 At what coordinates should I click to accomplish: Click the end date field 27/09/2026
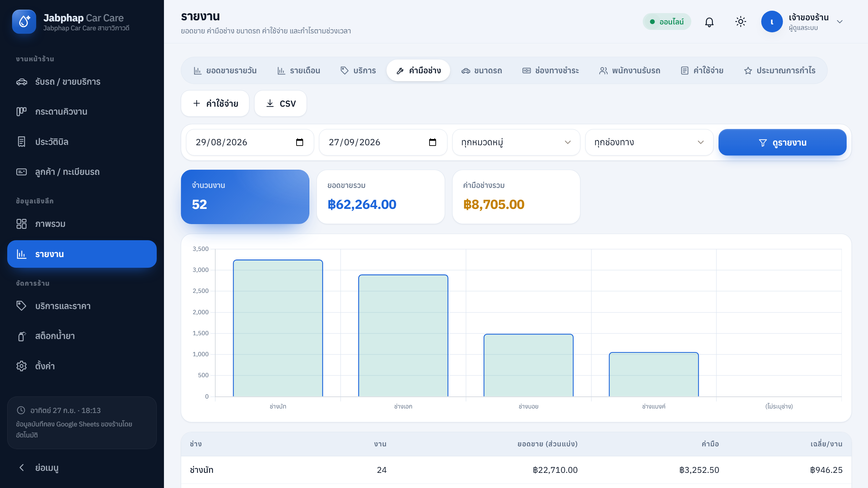coord(383,142)
